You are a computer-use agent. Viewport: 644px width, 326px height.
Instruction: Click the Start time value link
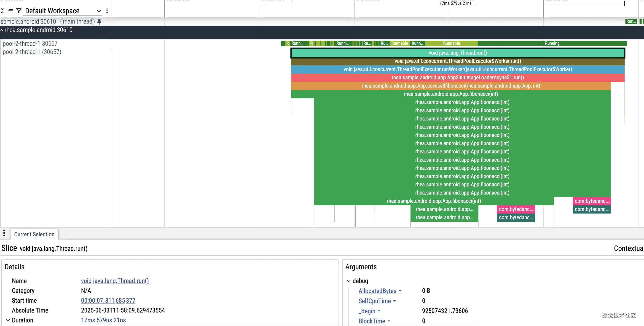pos(108,300)
